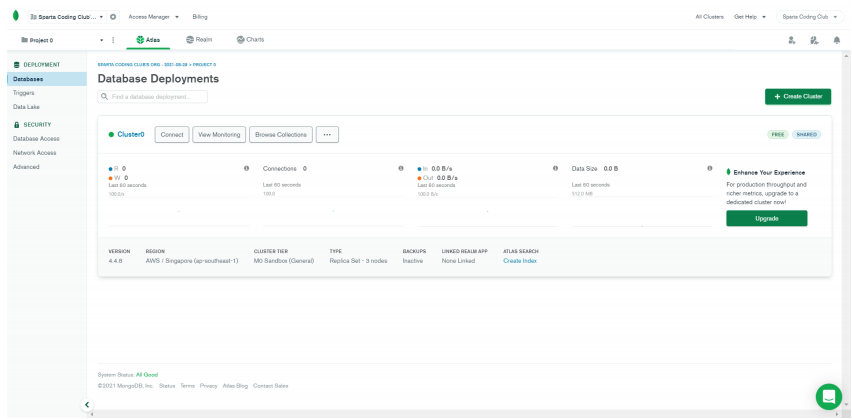Viewport: 852px width, 419px height.
Task: Click the Create Cluster button
Action: [x=798, y=96]
